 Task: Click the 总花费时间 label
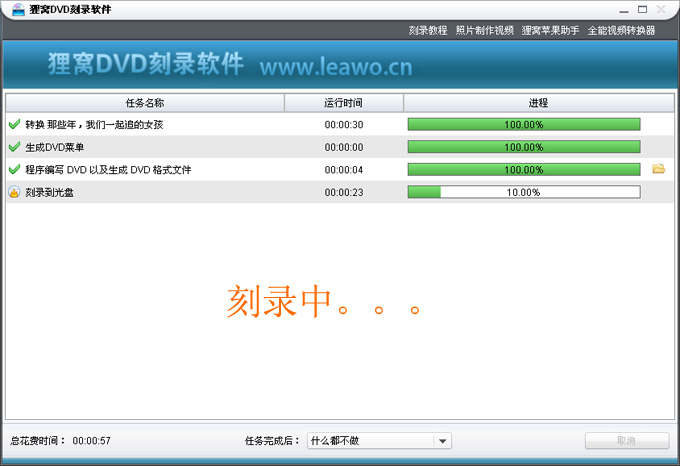(x=38, y=441)
